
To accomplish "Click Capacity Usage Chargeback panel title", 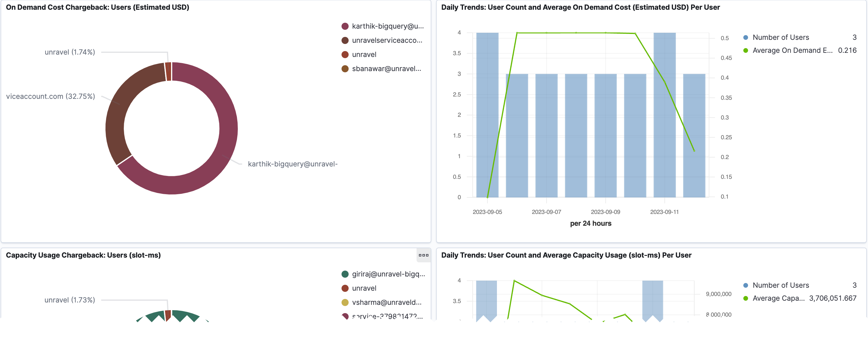I will [83, 255].
